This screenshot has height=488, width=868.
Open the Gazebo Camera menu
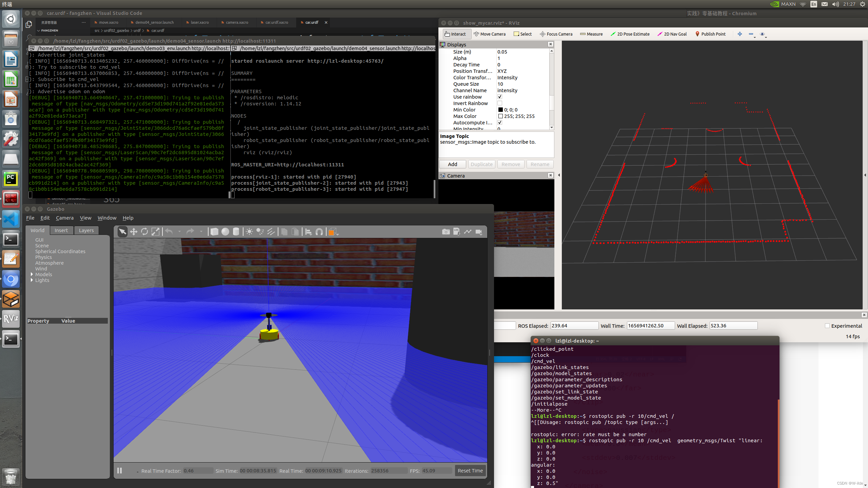[64, 218]
